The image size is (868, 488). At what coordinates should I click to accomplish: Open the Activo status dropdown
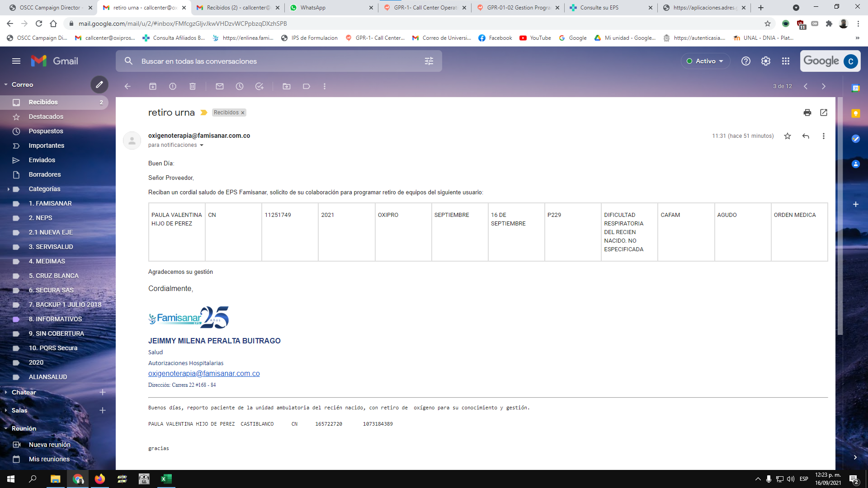point(705,61)
